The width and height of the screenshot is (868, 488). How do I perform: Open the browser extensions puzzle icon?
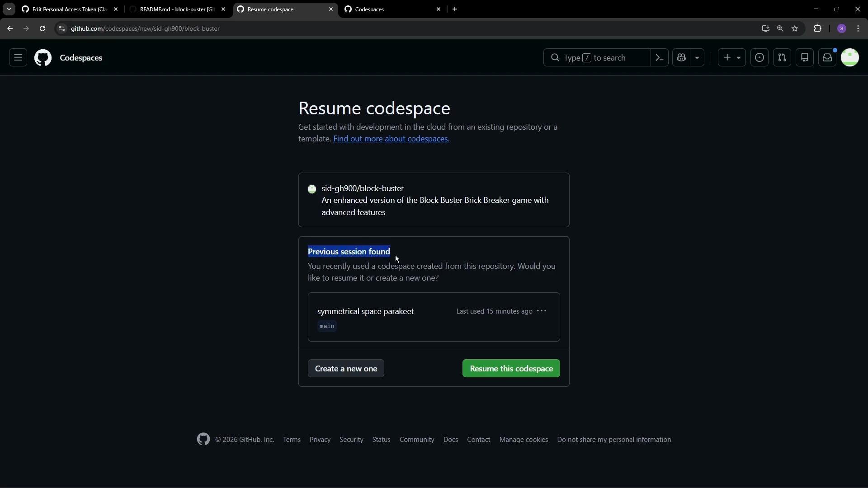[x=818, y=28]
